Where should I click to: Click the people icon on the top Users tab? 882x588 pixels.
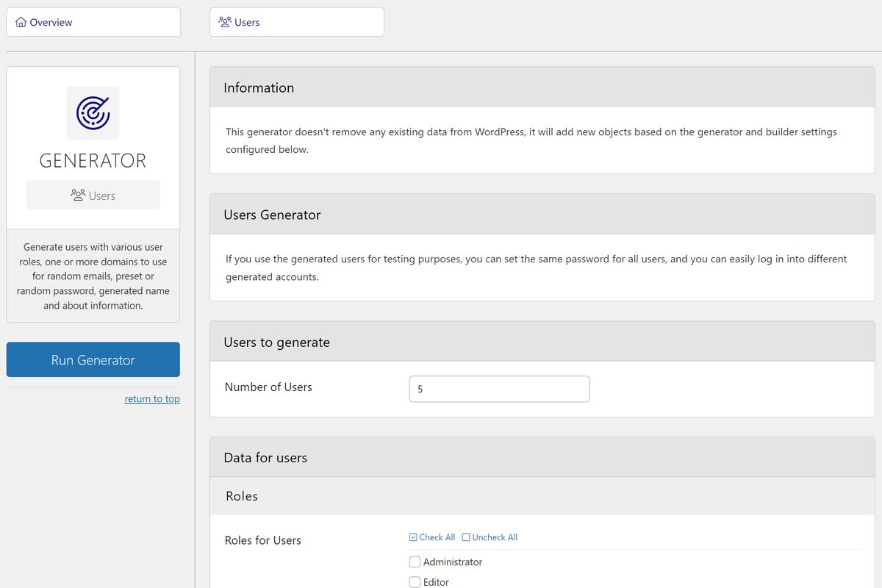click(224, 22)
